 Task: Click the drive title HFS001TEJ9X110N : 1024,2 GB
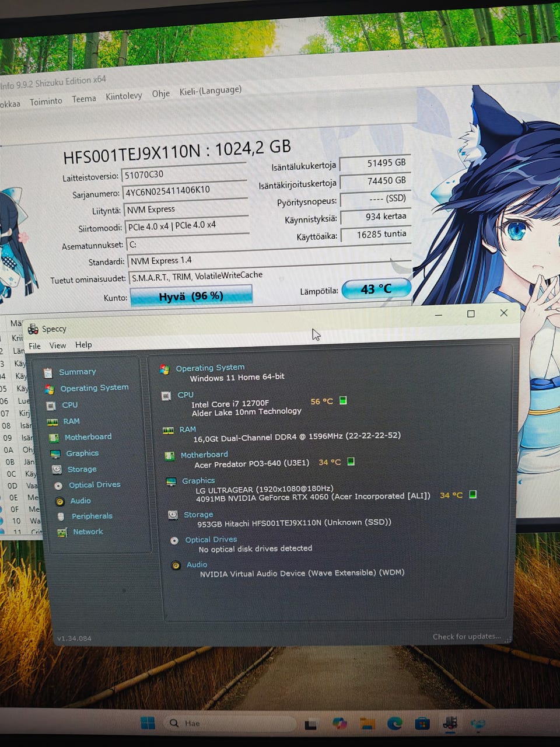pyautogui.click(x=177, y=152)
